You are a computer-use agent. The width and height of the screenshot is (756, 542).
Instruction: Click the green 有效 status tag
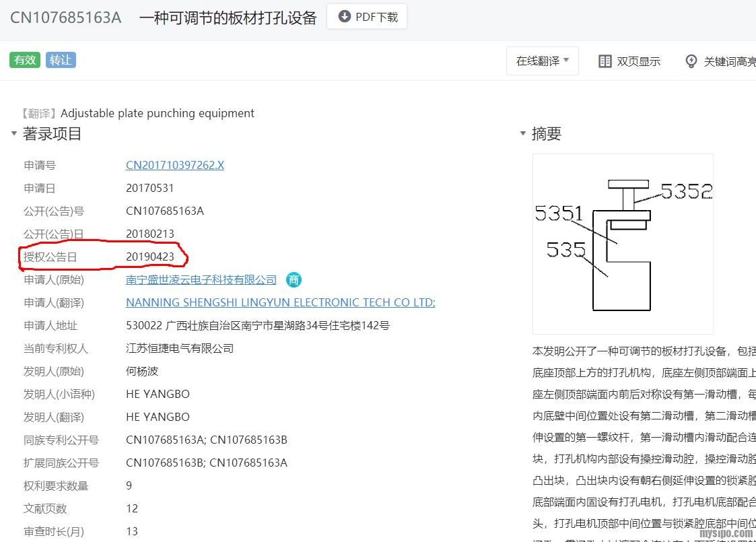point(25,60)
